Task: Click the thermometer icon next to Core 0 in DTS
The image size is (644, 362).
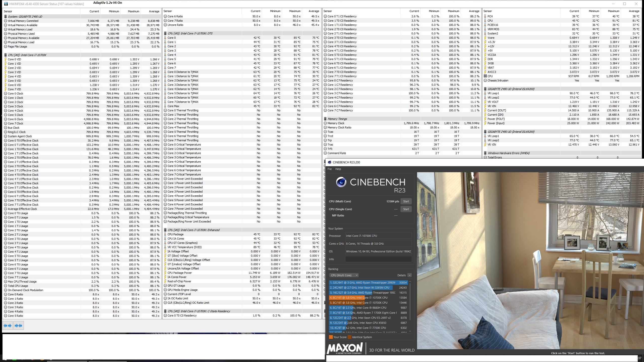Action: (165, 38)
